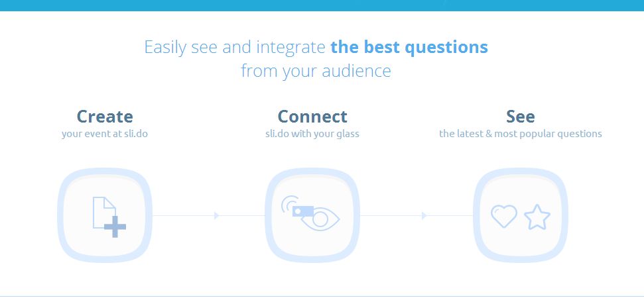The width and height of the screenshot is (644, 308).
Task: Click the bold "the best questions" text
Action: tap(409, 48)
